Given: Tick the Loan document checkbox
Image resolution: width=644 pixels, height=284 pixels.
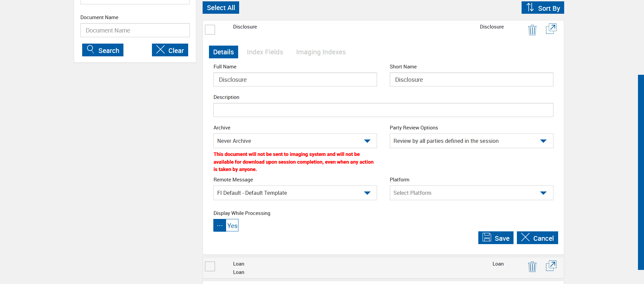Looking at the screenshot, I should pyautogui.click(x=210, y=267).
